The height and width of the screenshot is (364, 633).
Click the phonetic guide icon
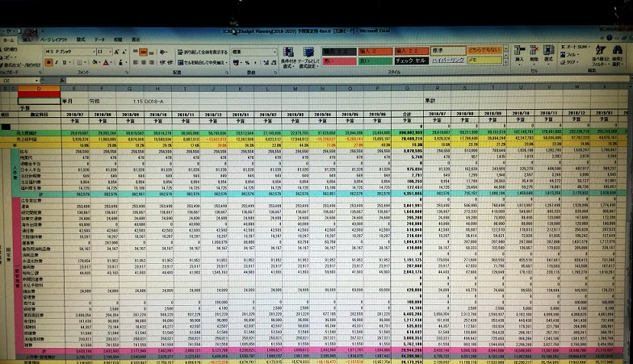point(120,63)
